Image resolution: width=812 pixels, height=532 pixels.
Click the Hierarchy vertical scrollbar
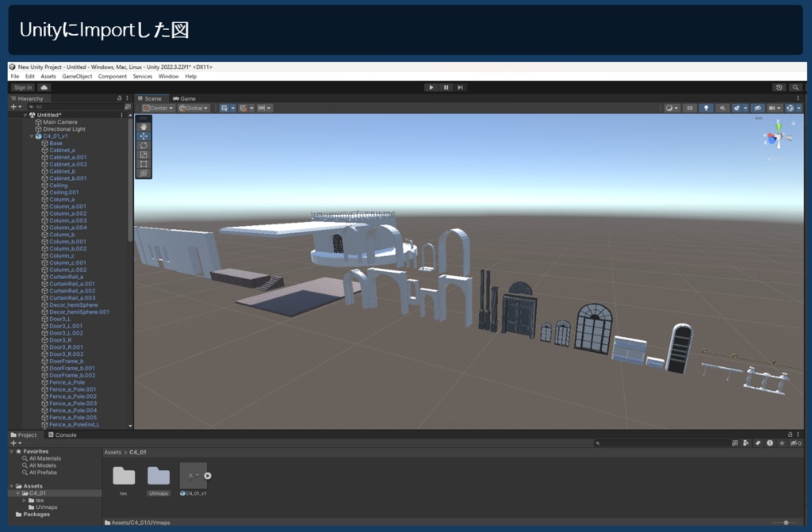click(130, 179)
